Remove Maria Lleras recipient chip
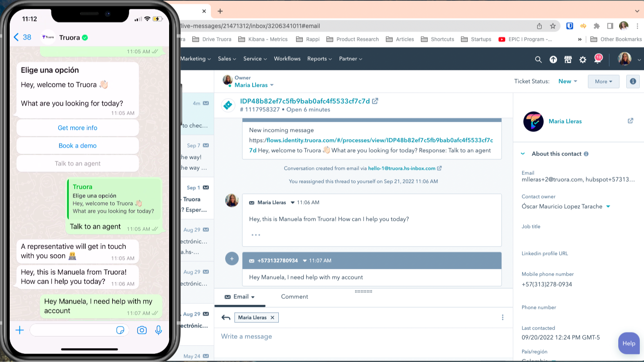 pyautogui.click(x=272, y=318)
